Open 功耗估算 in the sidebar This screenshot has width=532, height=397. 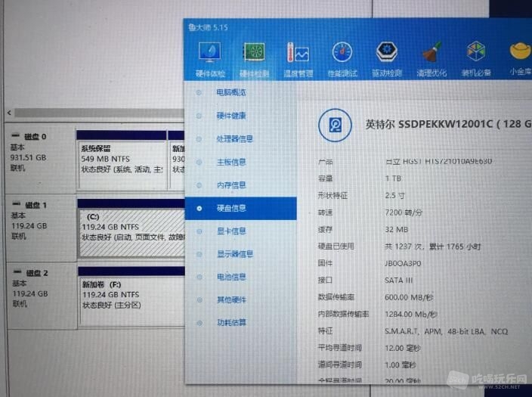231,323
